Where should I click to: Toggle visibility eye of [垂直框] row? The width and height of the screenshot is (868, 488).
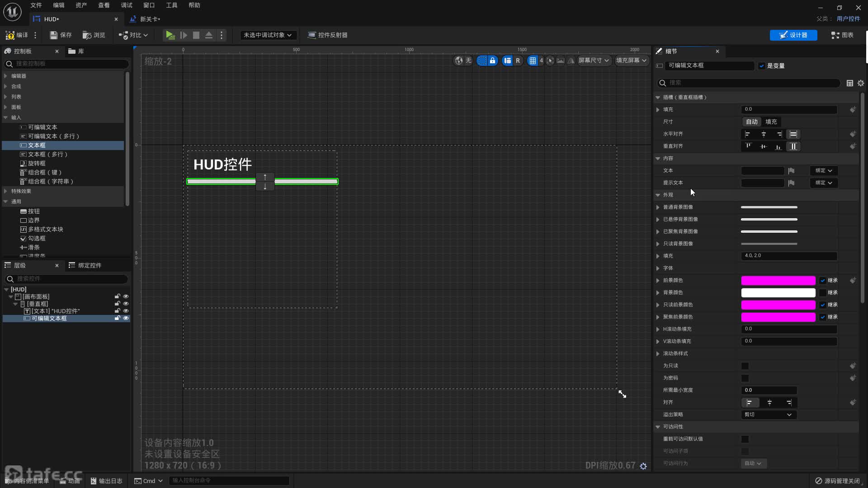pyautogui.click(x=126, y=304)
